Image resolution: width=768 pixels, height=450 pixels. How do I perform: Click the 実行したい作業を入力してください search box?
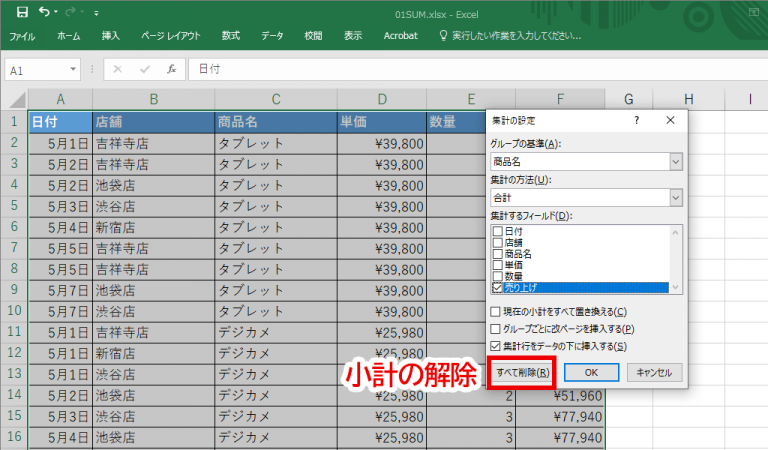tap(516, 36)
